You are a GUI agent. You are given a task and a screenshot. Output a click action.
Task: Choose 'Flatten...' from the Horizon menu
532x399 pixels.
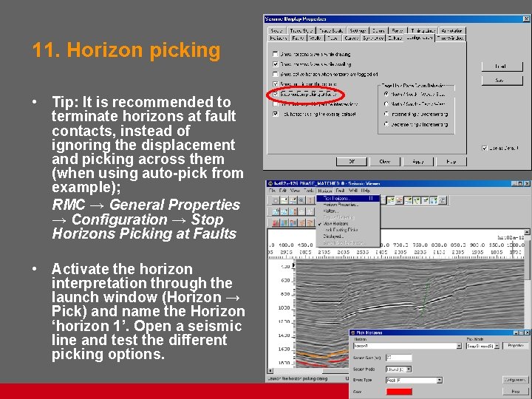(x=348, y=211)
